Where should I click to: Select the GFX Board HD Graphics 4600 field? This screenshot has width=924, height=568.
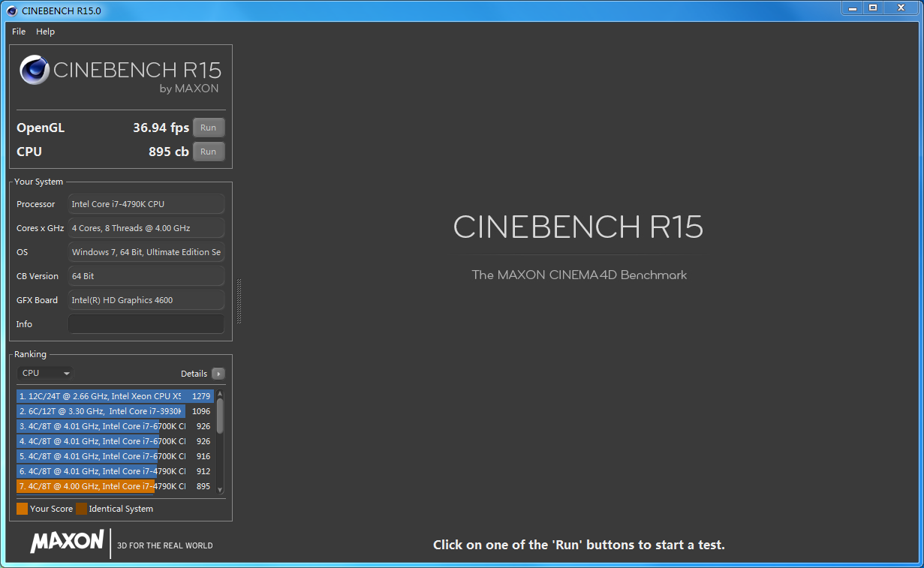[146, 300]
